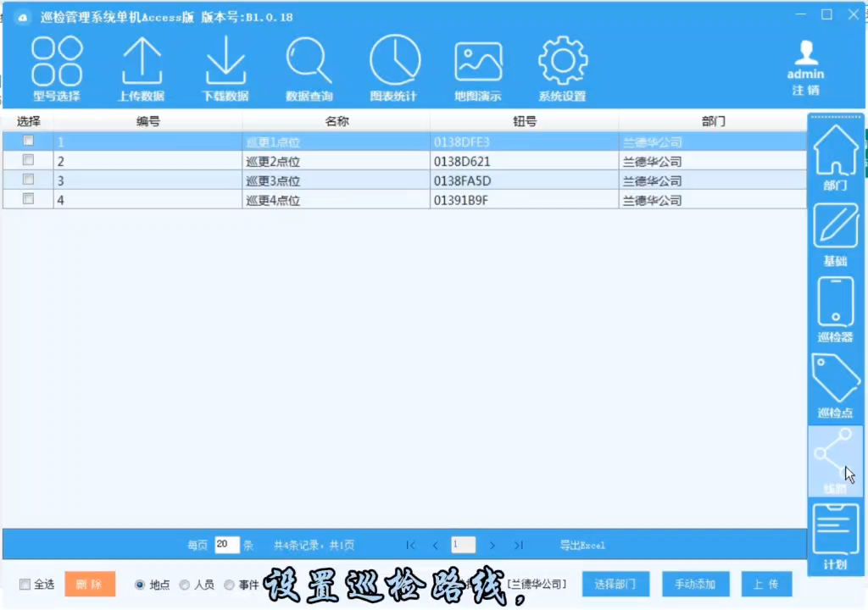Go to previous page in pager

(436, 546)
